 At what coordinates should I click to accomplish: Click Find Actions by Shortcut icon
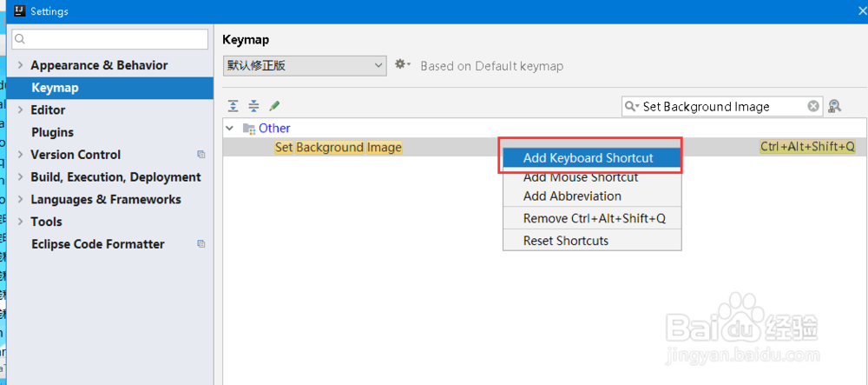pos(834,106)
